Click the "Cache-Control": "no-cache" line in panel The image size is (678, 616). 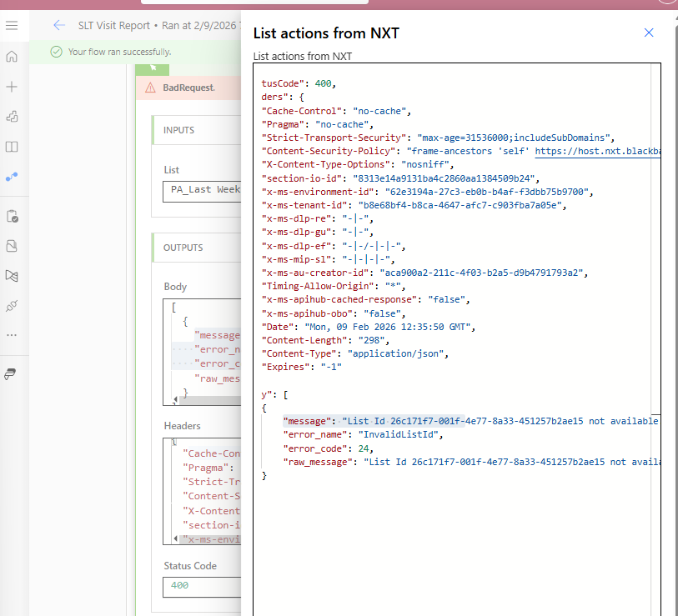pos(336,111)
